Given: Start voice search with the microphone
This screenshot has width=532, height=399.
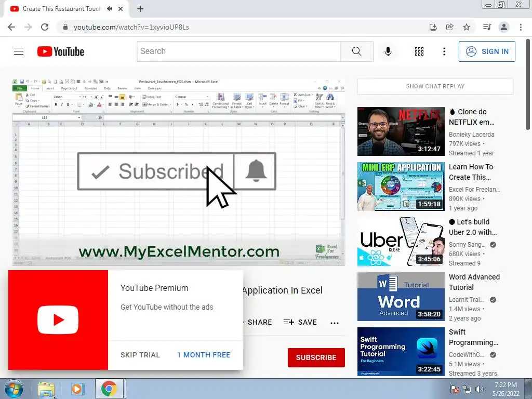Looking at the screenshot, I should (388, 51).
